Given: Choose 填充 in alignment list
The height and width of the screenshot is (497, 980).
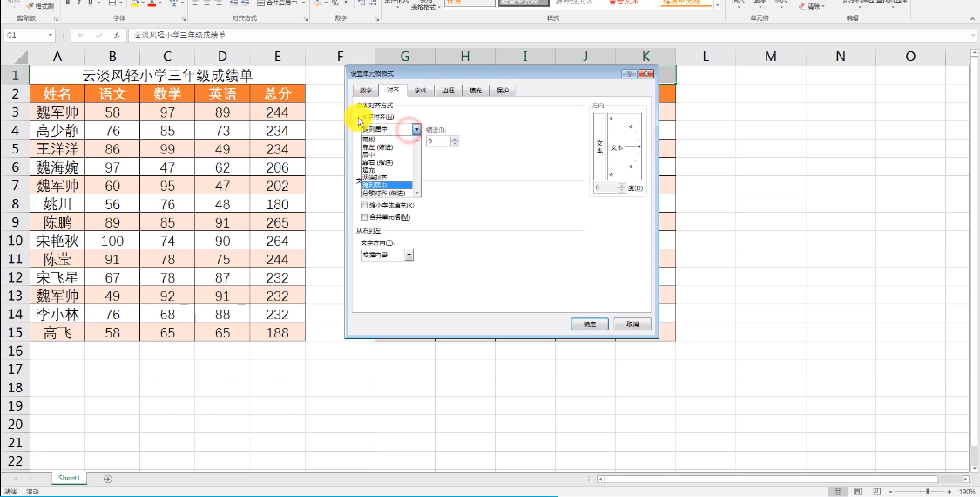Looking at the screenshot, I should click(387, 170).
